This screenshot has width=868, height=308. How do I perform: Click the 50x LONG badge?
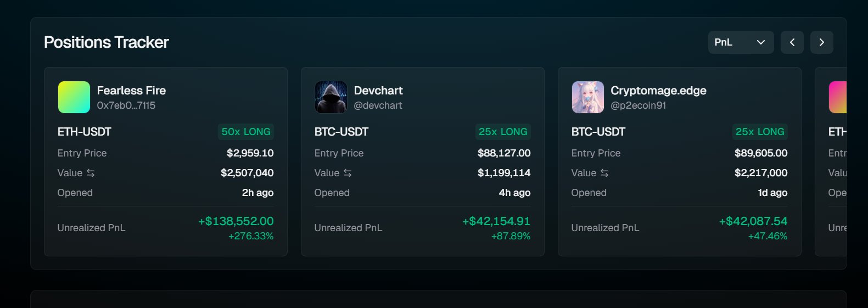pyautogui.click(x=246, y=132)
